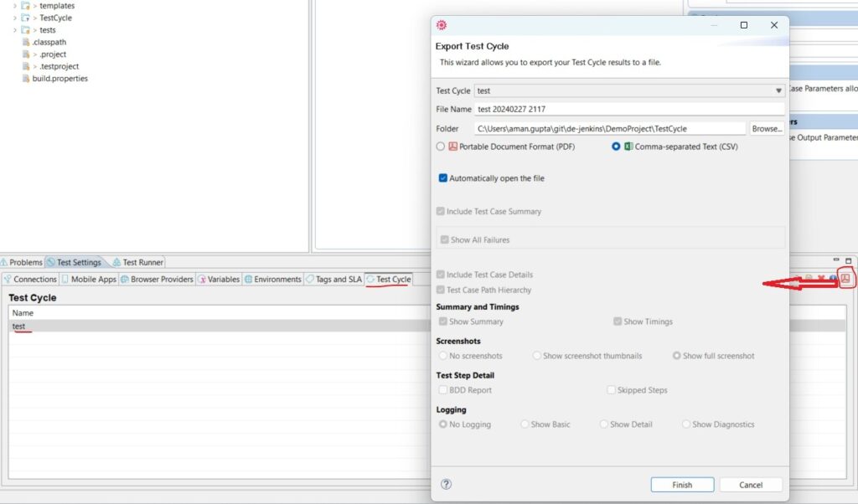Select Comma-separated Text (CSV) radio button
Viewport: 858px width, 504px height.
[x=616, y=147]
